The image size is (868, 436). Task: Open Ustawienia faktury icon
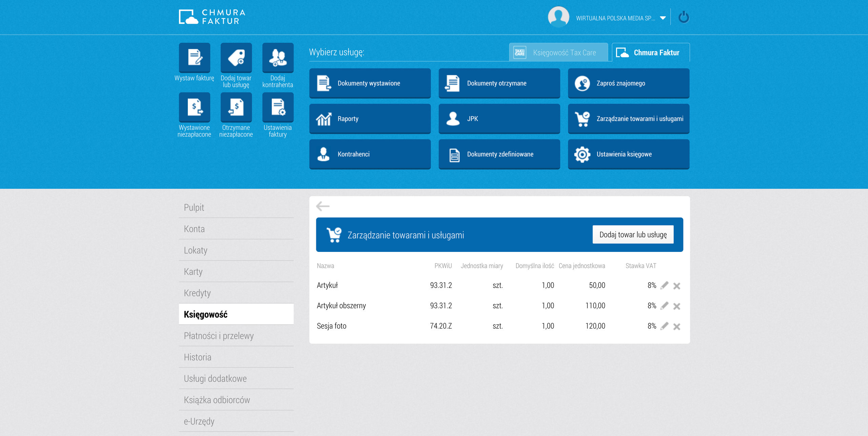[278, 107]
